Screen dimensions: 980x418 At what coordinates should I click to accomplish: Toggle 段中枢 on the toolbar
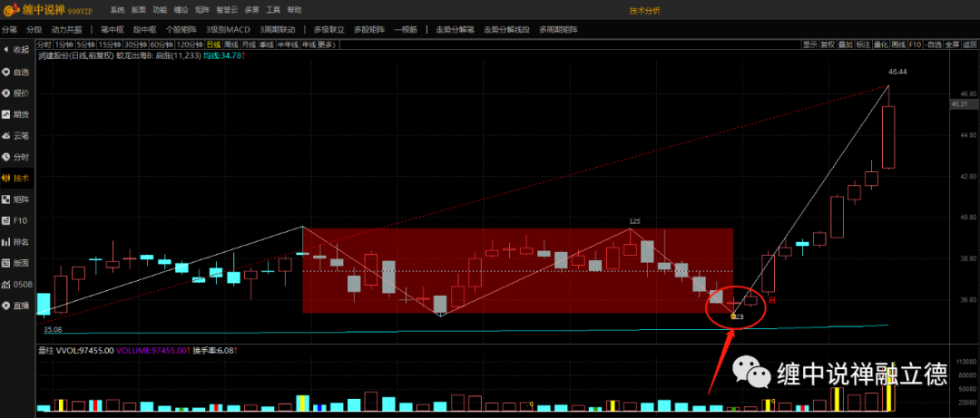[145, 29]
